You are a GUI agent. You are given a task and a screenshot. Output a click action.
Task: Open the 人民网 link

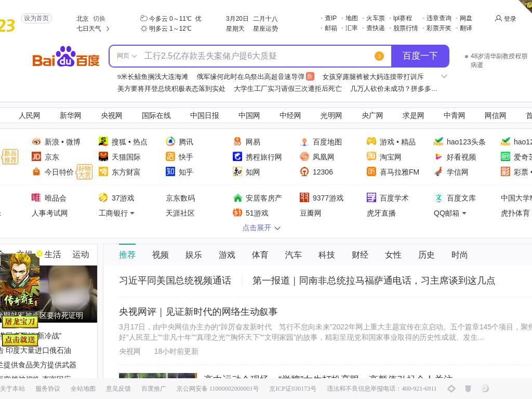click(29, 115)
